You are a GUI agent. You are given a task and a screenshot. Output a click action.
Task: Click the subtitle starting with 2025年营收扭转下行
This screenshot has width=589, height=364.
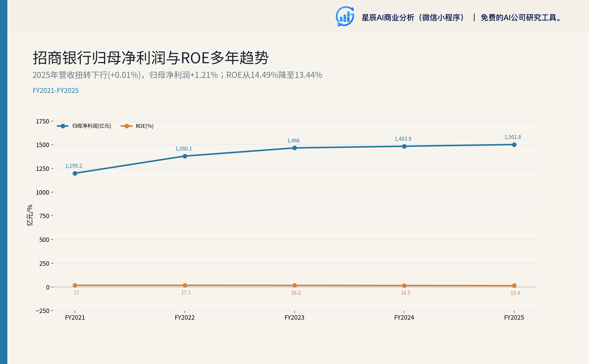click(177, 75)
